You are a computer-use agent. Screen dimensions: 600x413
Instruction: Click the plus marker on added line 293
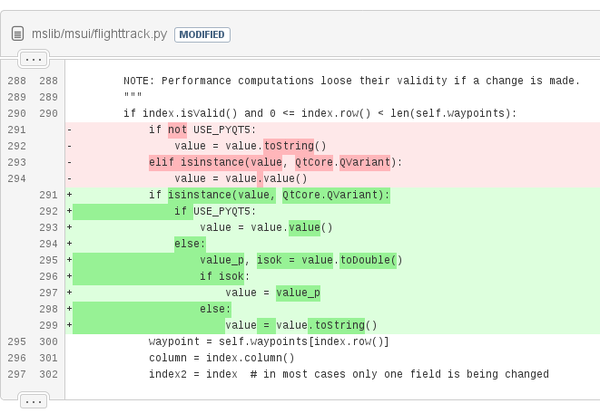70,227
